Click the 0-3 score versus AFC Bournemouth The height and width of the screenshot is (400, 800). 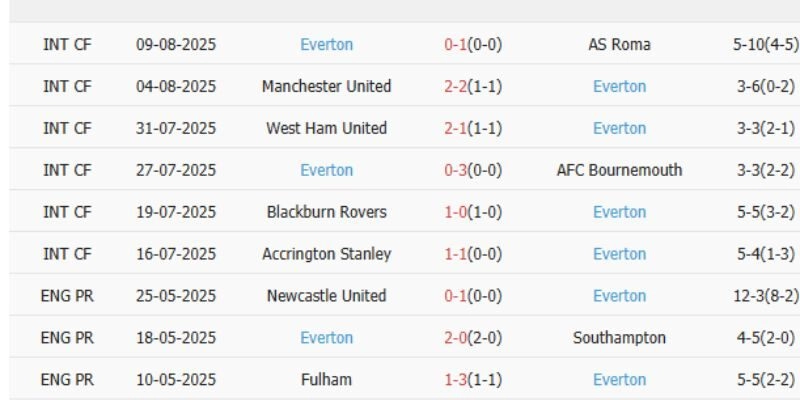point(457,171)
